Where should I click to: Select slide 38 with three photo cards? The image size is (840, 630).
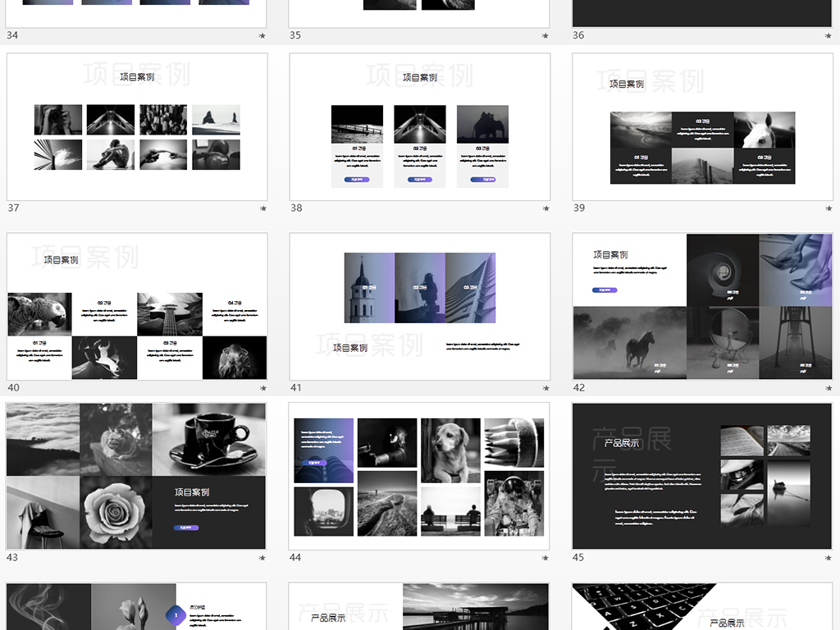420,127
